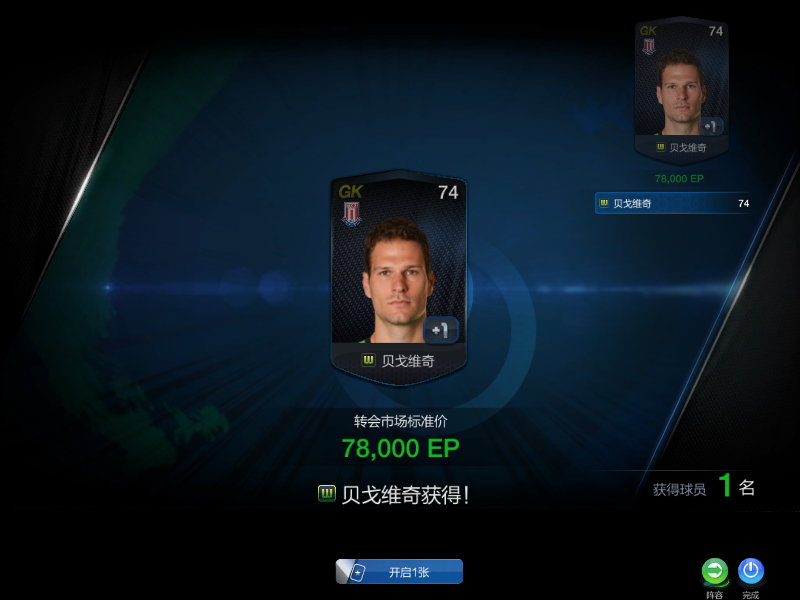Screen dimensions: 800x600
Task: Click the 获得球员 1名 counter
Action: (704, 487)
